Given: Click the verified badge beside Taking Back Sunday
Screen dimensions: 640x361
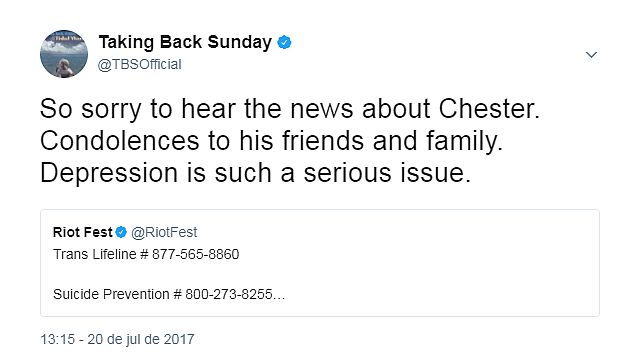Looking at the screenshot, I should tap(284, 42).
